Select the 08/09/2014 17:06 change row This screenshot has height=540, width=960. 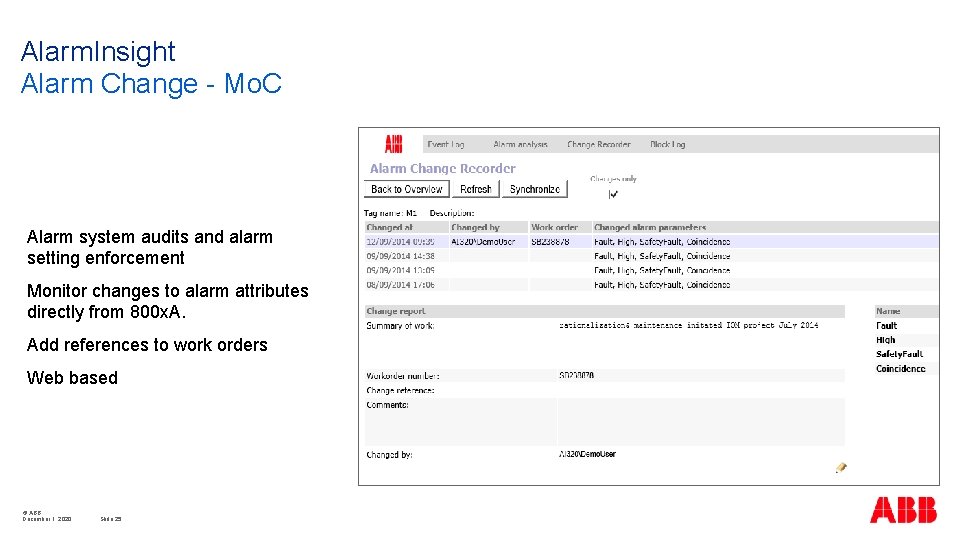click(651, 285)
